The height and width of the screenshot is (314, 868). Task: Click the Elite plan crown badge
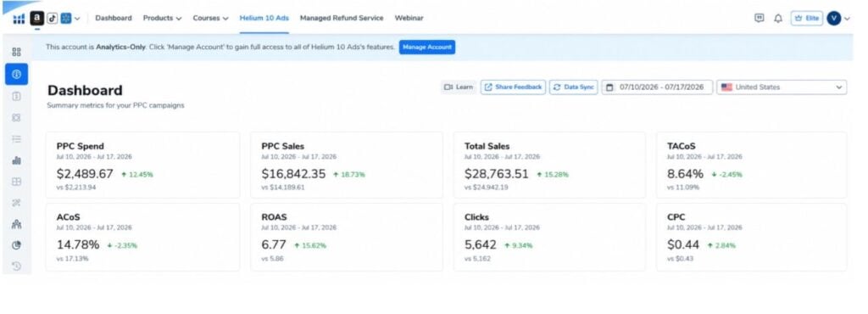(x=807, y=19)
